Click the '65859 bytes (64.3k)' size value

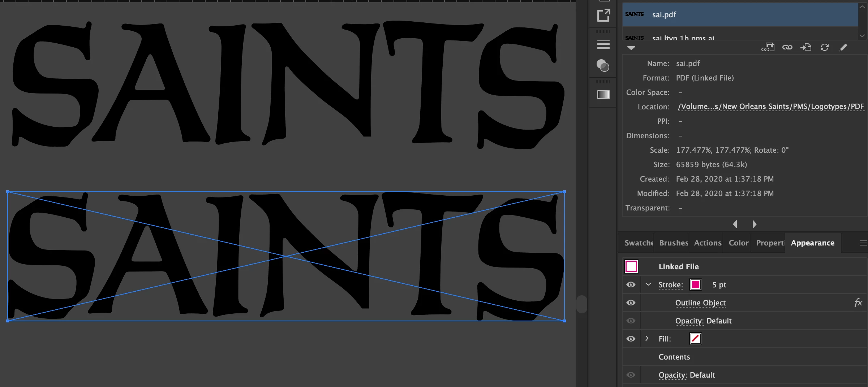(x=711, y=165)
